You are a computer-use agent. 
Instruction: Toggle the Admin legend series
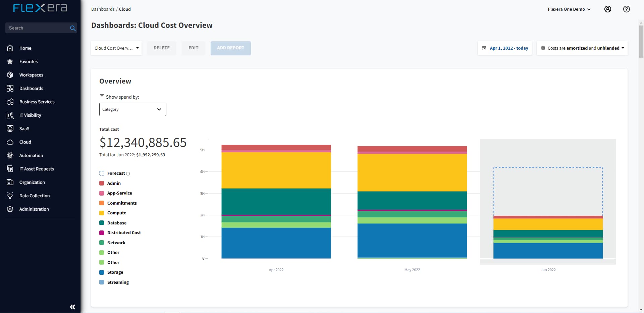click(x=110, y=183)
